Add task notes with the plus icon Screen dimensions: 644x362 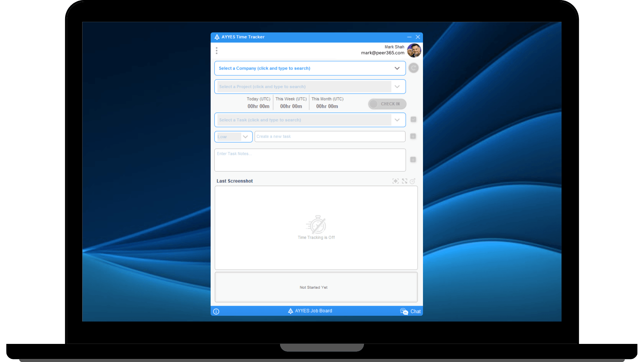click(x=413, y=160)
